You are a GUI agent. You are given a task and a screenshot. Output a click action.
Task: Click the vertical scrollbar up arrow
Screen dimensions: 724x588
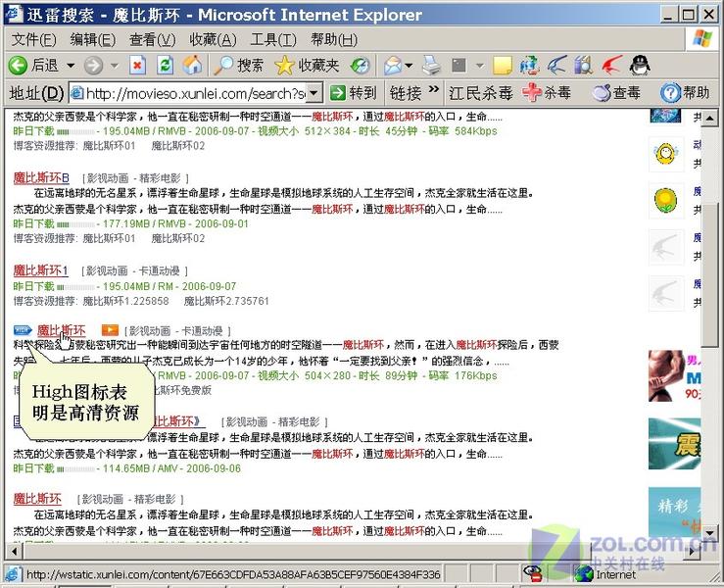(x=709, y=119)
